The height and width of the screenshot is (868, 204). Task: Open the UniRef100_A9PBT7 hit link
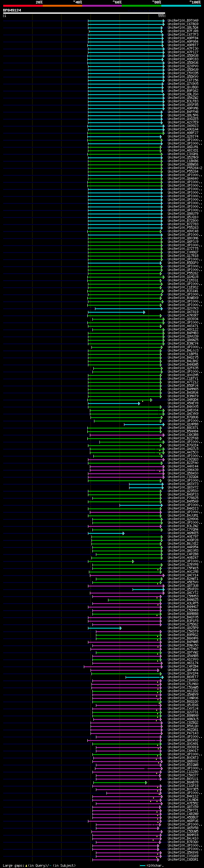tap(183, 45)
